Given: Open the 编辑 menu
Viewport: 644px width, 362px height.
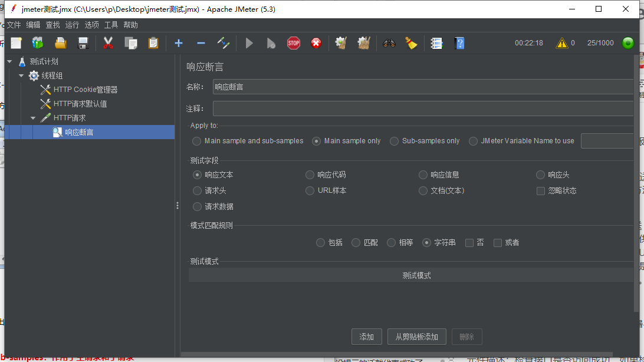Looking at the screenshot, I should tap(33, 25).
